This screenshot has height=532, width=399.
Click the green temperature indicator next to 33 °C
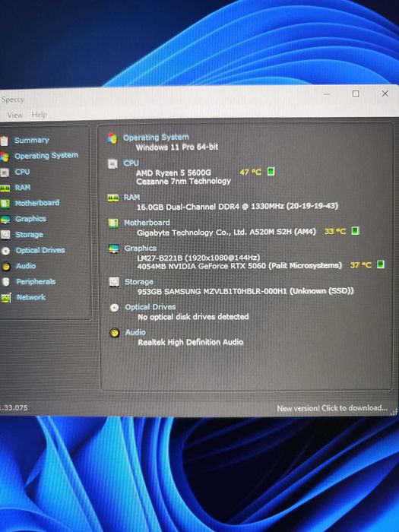(x=355, y=231)
